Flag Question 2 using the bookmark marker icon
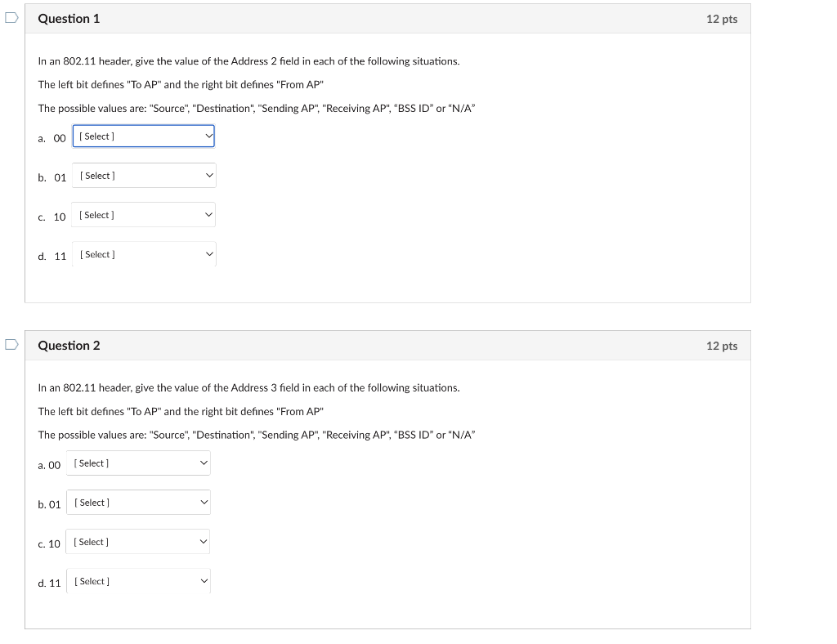This screenshot has height=644, width=837. (x=10, y=344)
